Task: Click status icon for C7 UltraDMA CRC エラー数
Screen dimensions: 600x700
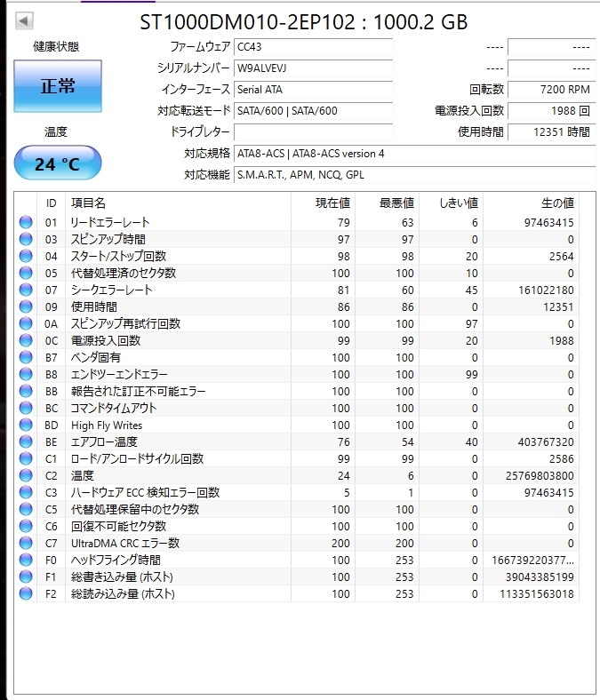Action: pyautogui.click(x=26, y=543)
